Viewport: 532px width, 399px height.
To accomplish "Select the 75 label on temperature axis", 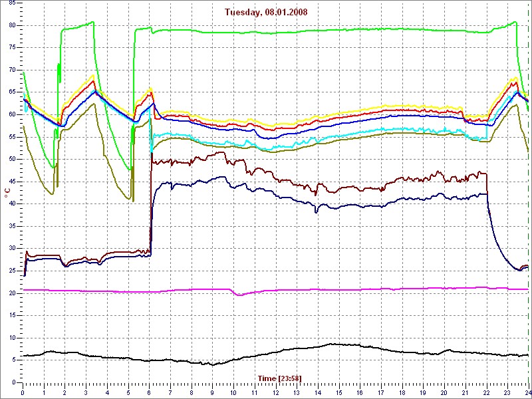I will tap(11, 48).
